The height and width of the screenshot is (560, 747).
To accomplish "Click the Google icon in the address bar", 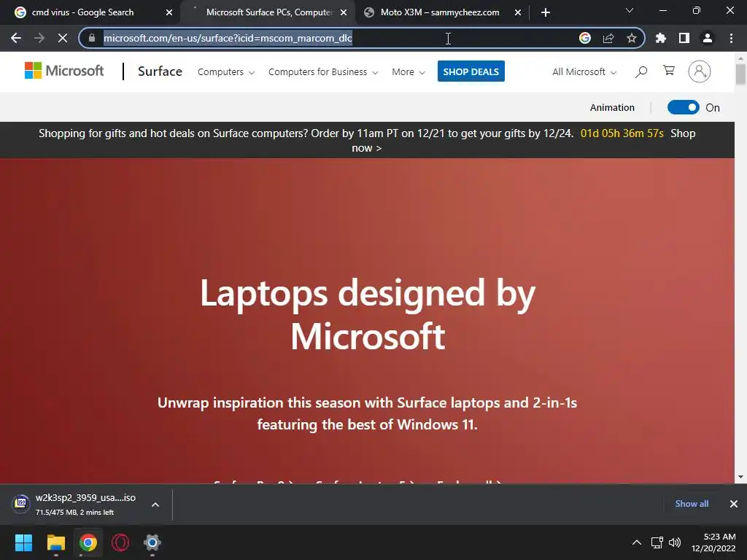I will point(585,38).
